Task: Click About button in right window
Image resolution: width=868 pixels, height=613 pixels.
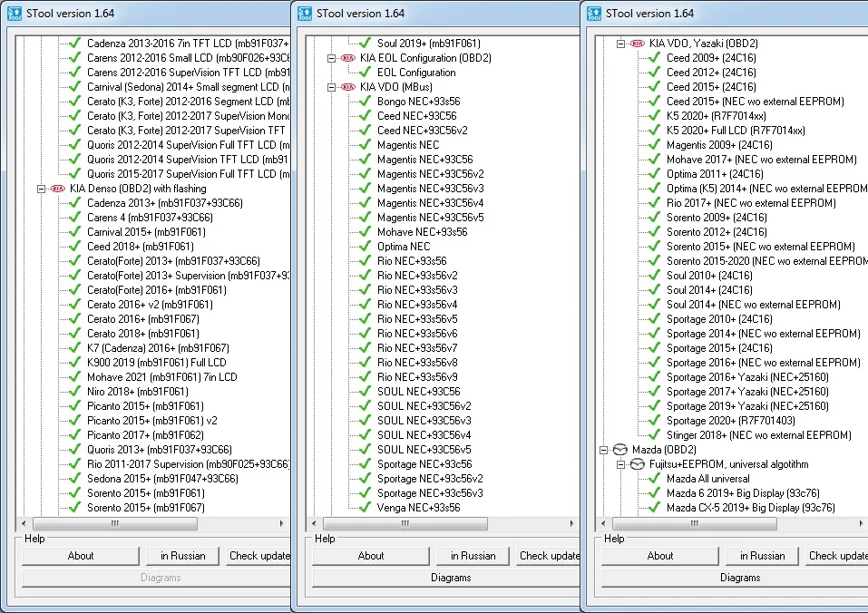Action: (660, 556)
